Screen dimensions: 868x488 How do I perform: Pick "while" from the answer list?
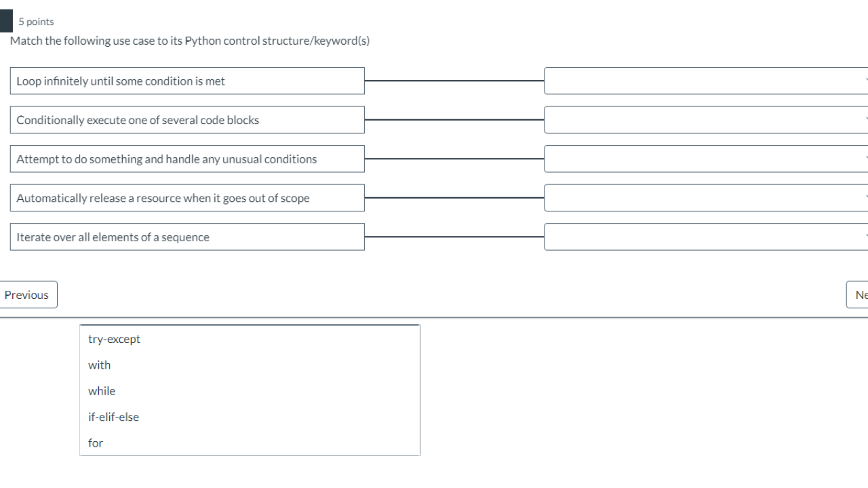pyautogui.click(x=102, y=390)
